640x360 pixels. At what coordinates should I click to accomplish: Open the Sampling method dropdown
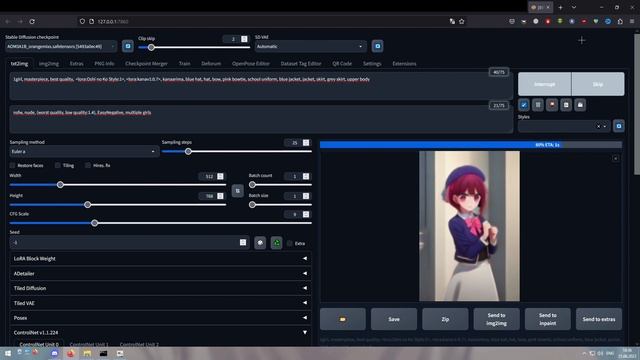[x=84, y=151]
